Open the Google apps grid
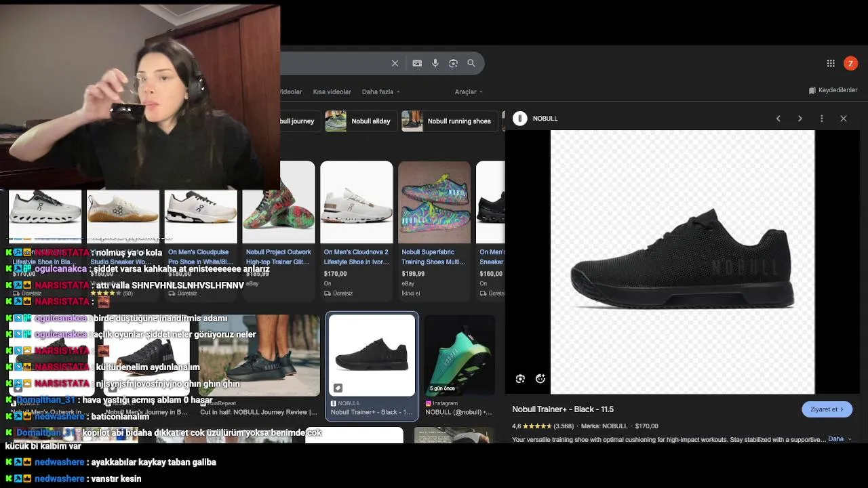The image size is (868, 488). coord(831,63)
